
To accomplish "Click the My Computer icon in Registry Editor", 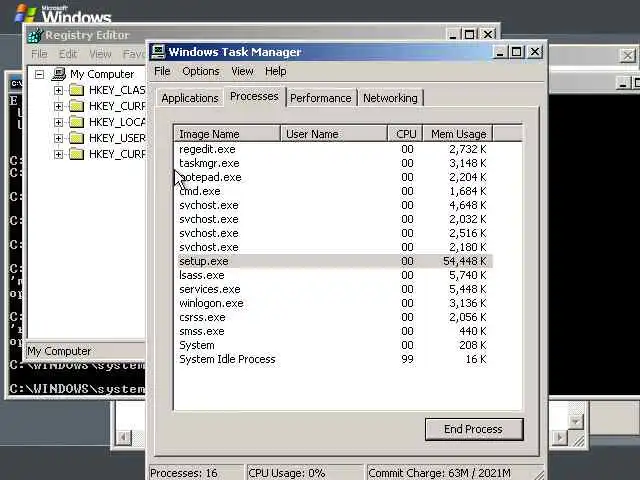I will coord(59,74).
